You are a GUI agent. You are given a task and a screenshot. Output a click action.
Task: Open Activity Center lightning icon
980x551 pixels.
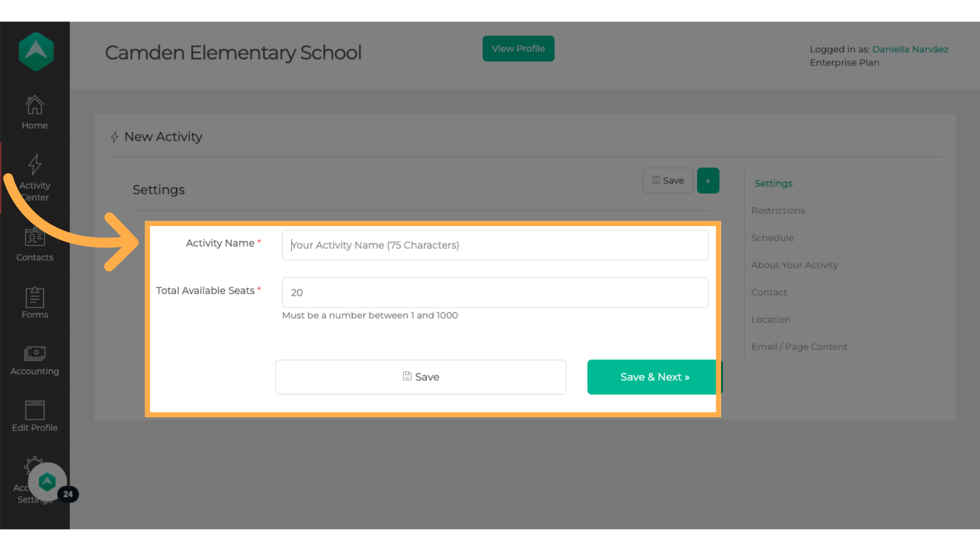(x=35, y=165)
